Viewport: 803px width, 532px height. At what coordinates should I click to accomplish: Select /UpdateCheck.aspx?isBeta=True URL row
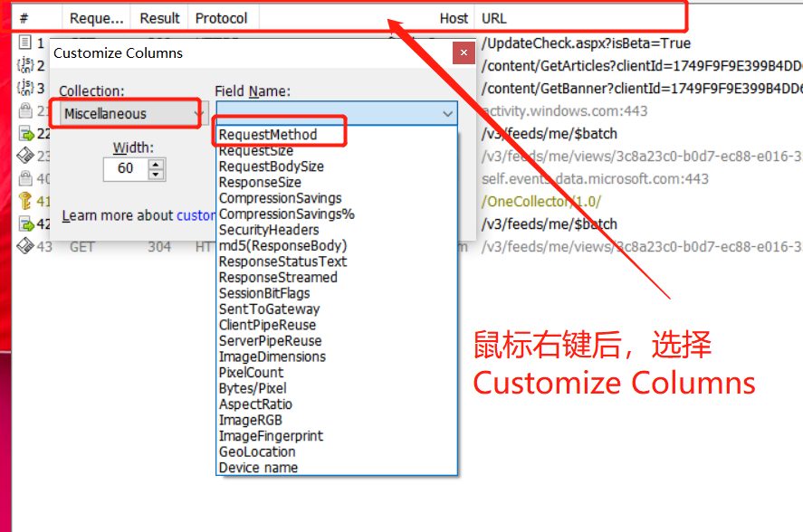tap(586, 43)
